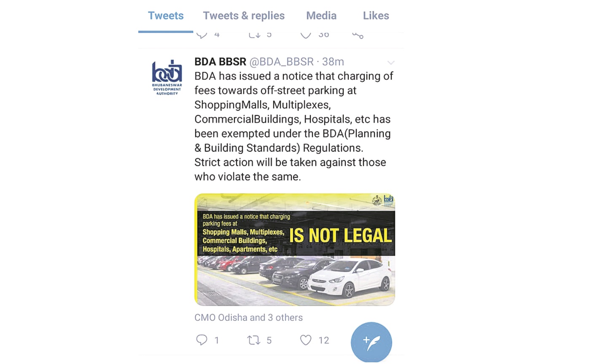Open the 'IS NOT LEGAL' parking image
The image size is (592, 364).
point(294,249)
